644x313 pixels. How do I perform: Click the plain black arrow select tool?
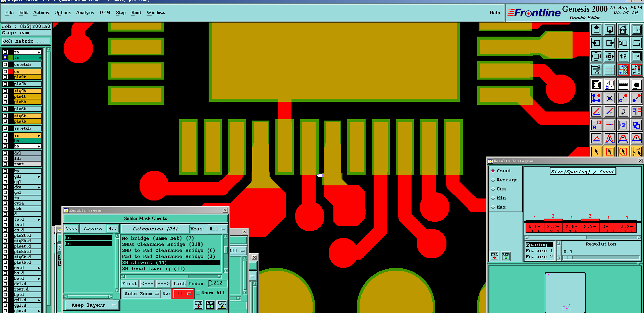(596, 151)
